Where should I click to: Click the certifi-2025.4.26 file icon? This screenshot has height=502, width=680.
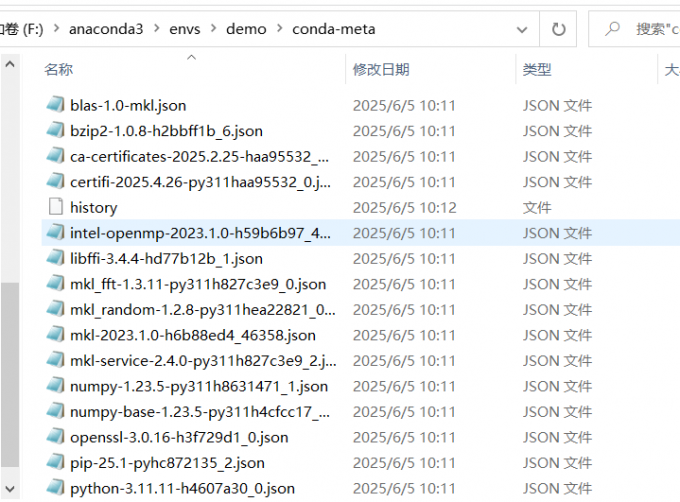pos(56,181)
